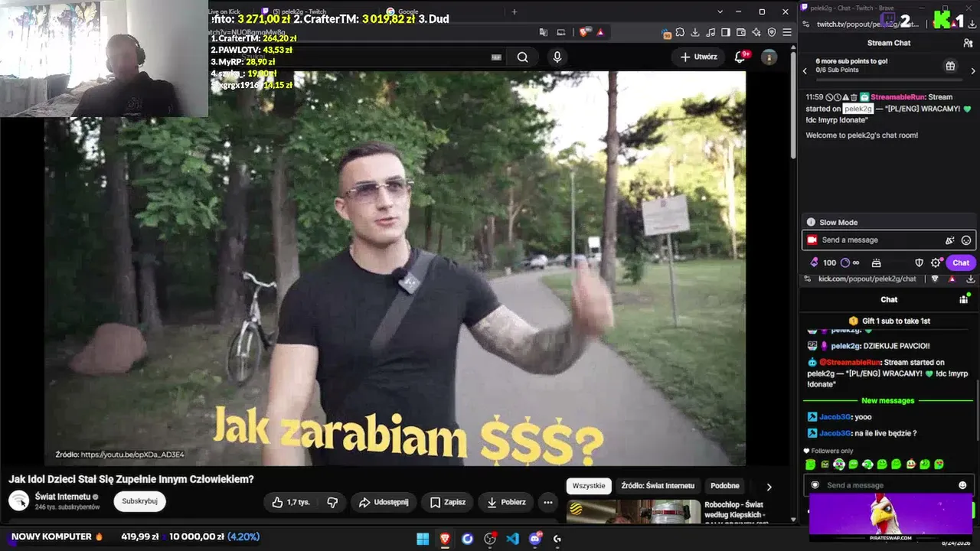Open the youtu.be source link on the video
Image resolution: width=980 pixels, height=551 pixels.
coord(132,455)
